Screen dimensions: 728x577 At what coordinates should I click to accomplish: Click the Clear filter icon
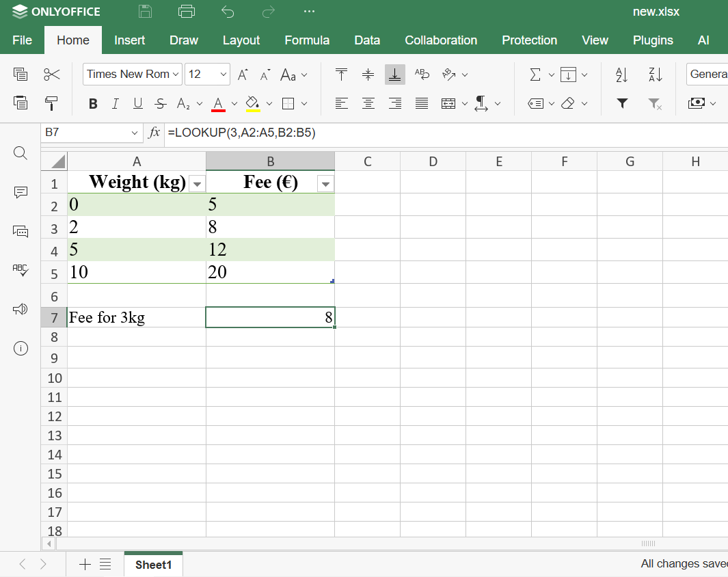[x=655, y=104]
